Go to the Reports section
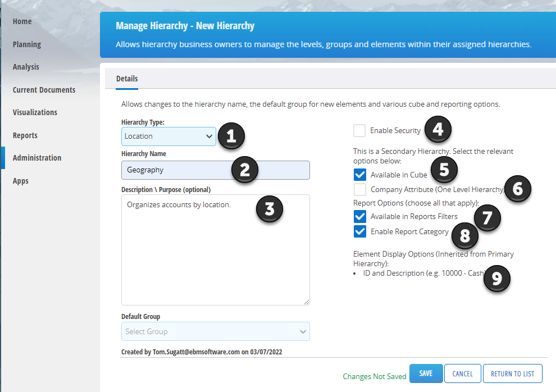 [25, 135]
